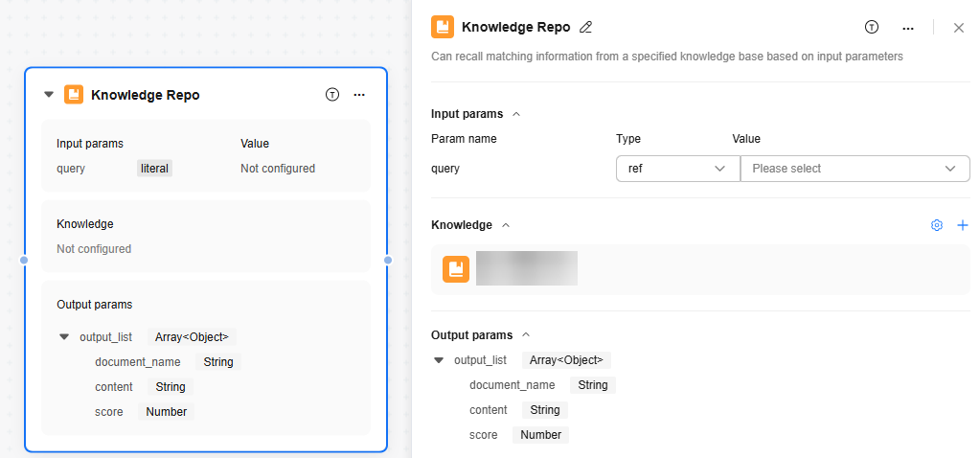This screenshot has width=980, height=458.
Task: Click the circled T icon in panel header
Action: pyautogui.click(x=872, y=28)
